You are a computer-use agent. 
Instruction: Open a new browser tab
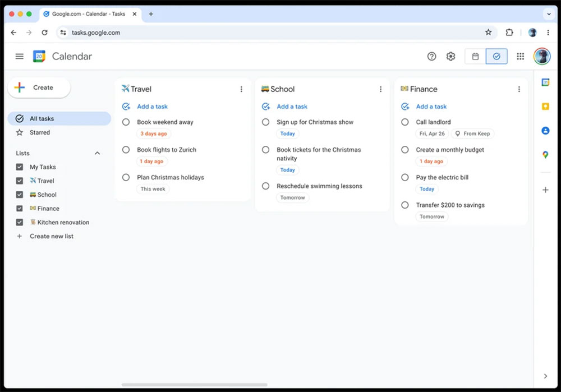151,14
